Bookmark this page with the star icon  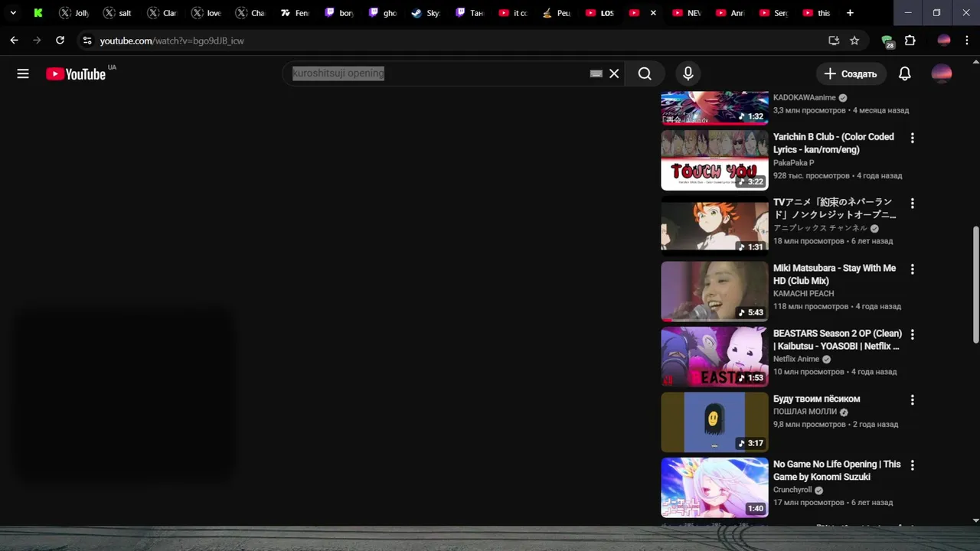[854, 41]
